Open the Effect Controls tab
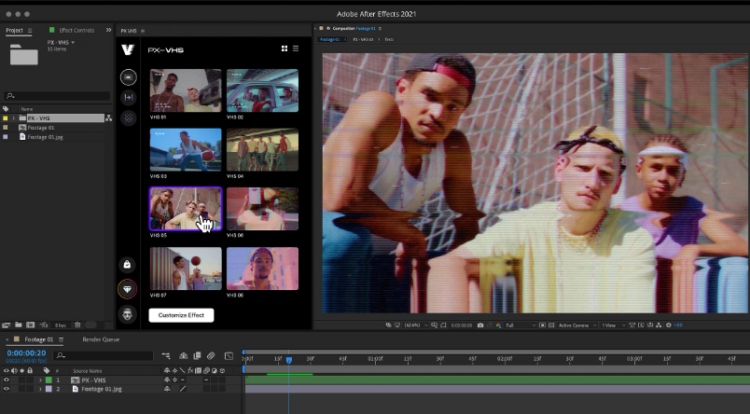This screenshot has width=750, height=414. click(x=77, y=31)
